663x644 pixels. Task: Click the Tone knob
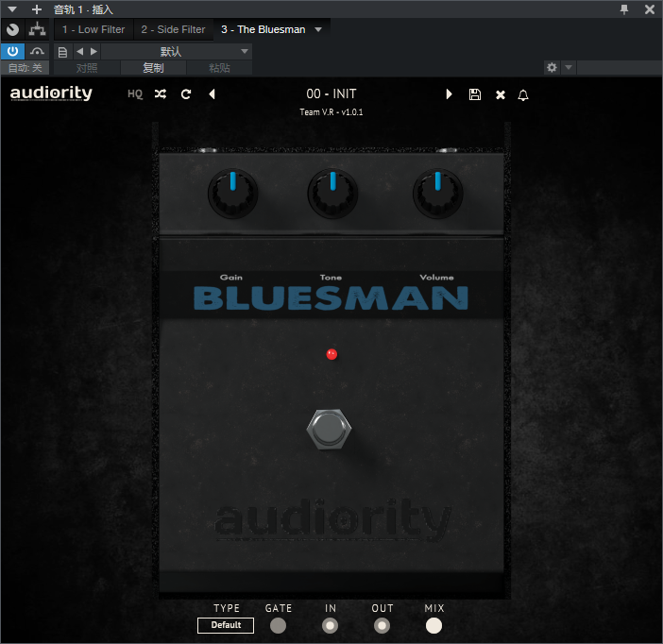(332, 194)
